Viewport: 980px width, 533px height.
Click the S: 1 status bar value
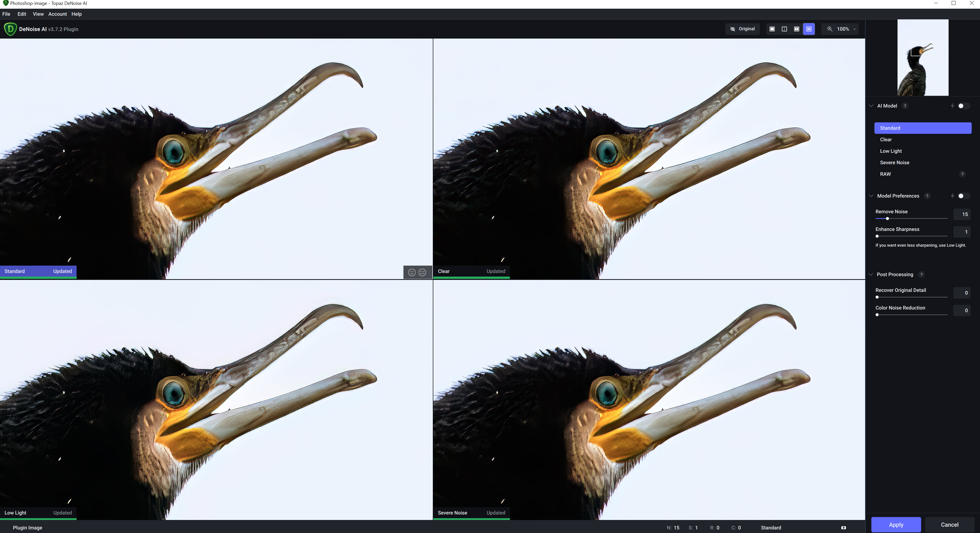coord(693,528)
